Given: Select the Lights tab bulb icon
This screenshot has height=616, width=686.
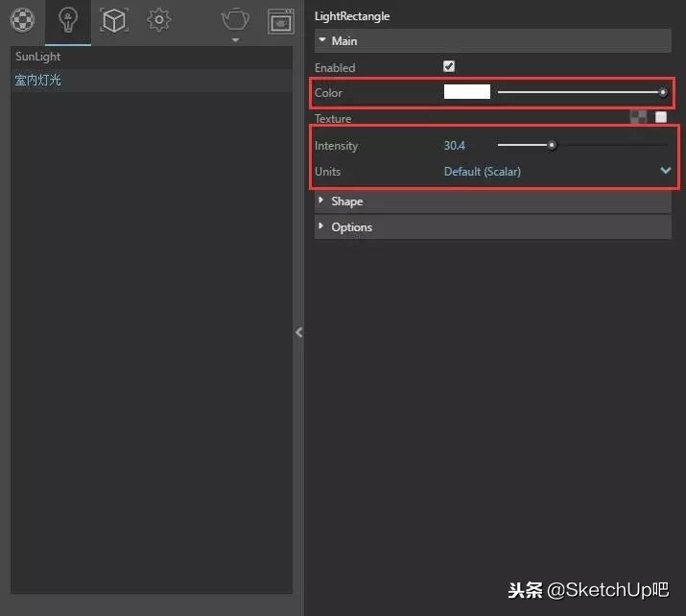Looking at the screenshot, I should [68, 20].
